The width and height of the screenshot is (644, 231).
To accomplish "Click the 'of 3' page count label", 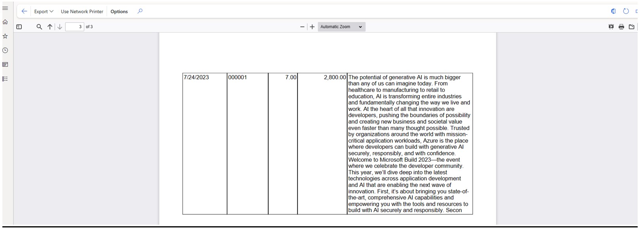I will pyautogui.click(x=89, y=27).
